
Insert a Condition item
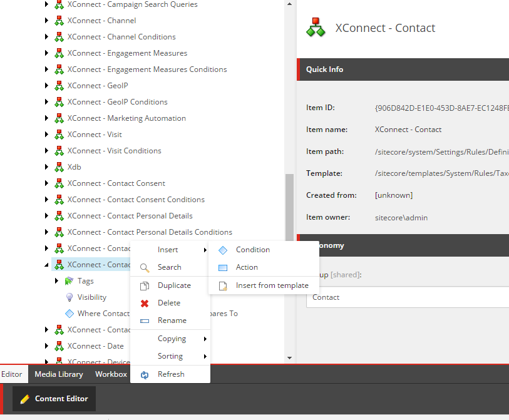(264, 250)
